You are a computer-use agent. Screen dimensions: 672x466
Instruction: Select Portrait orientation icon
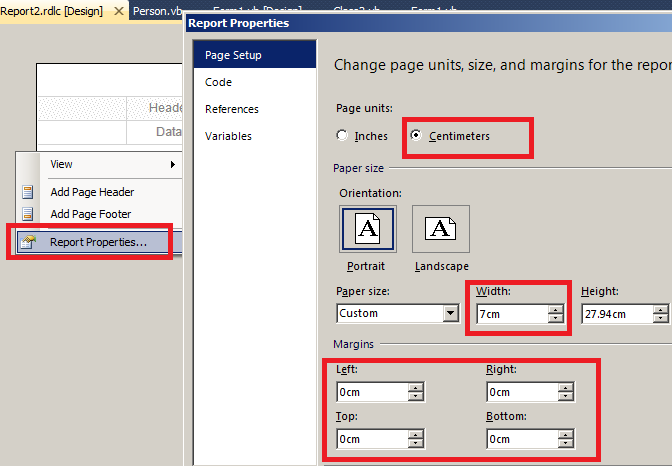[368, 229]
